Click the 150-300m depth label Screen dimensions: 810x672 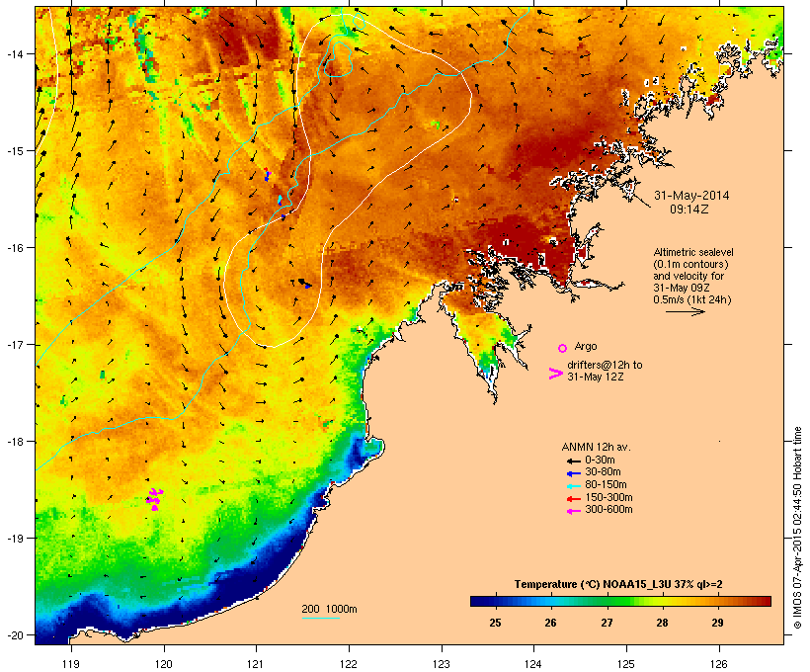pos(608,498)
